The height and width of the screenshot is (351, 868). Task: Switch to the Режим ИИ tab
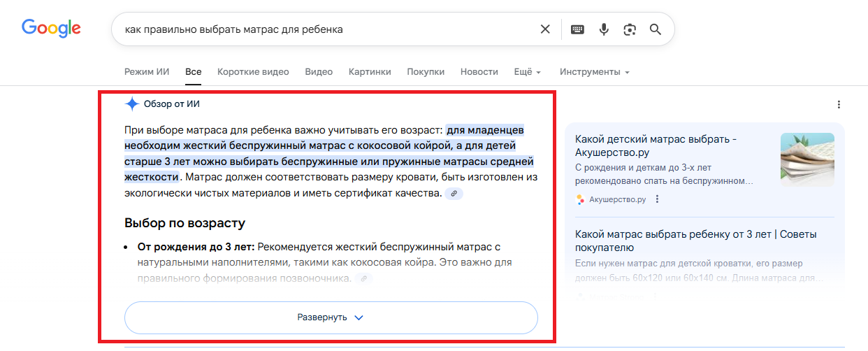(x=147, y=72)
